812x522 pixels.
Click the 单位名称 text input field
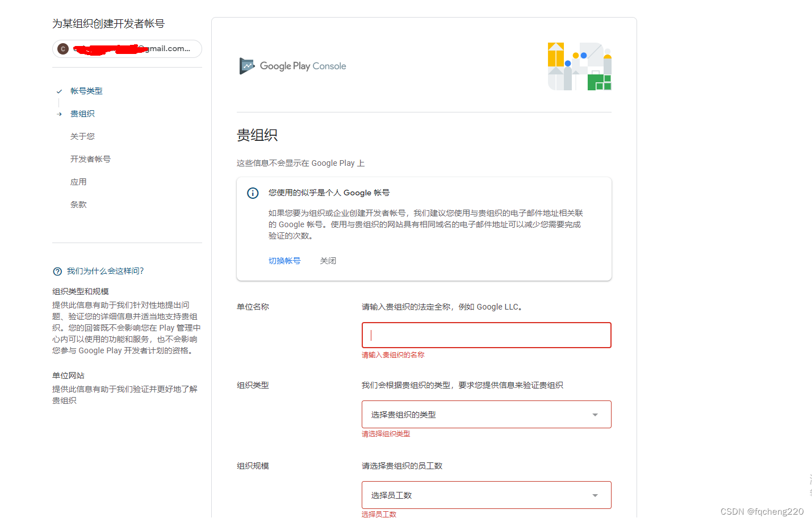tap(486, 335)
